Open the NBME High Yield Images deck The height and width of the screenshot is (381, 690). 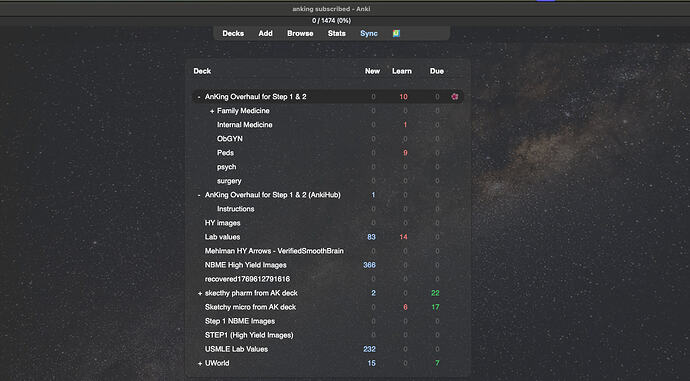click(x=246, y=265)
